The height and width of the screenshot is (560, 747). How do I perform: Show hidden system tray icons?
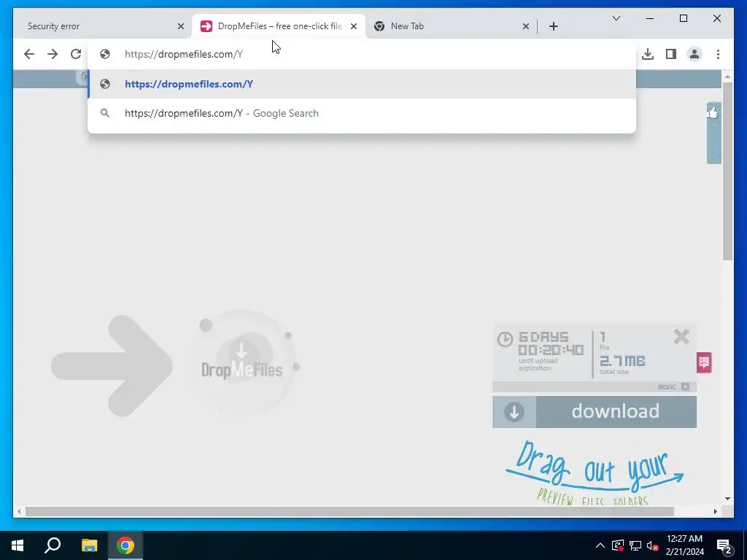click(x=600, y=545)
